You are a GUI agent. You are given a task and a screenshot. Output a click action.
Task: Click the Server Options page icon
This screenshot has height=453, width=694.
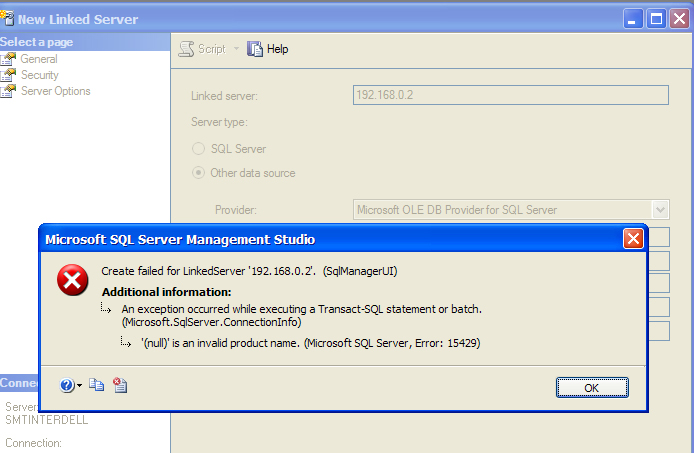[8, 91]
